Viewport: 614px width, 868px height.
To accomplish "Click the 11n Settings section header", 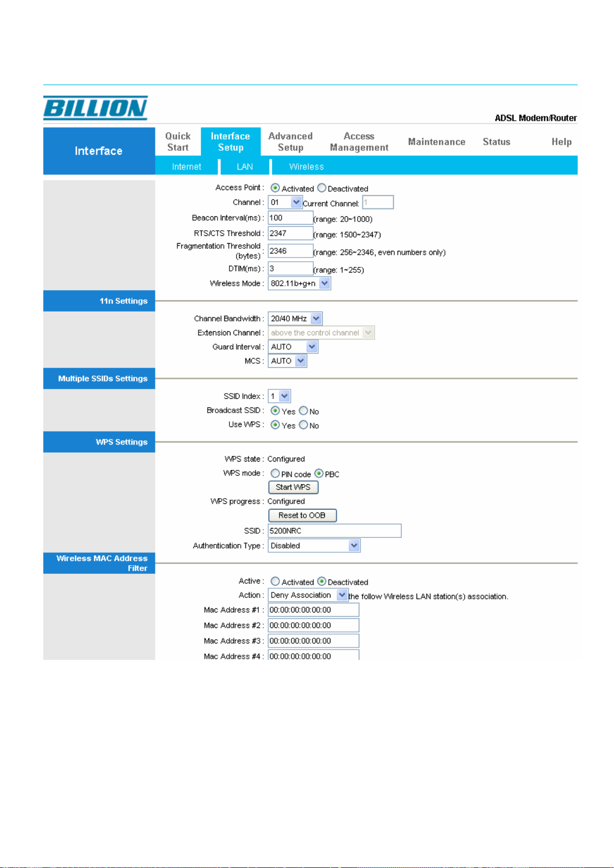I will (x=99, y=301).
